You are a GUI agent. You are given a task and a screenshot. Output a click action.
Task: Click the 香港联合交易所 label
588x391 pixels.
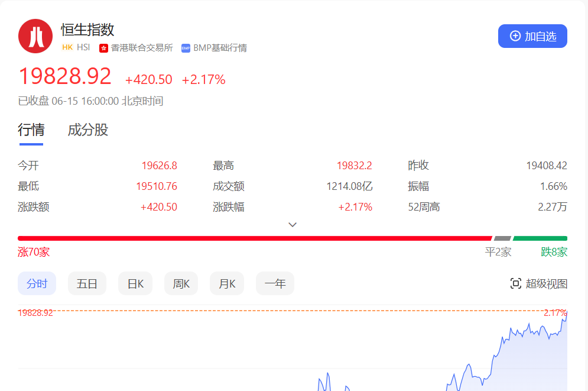coord(142,48)
